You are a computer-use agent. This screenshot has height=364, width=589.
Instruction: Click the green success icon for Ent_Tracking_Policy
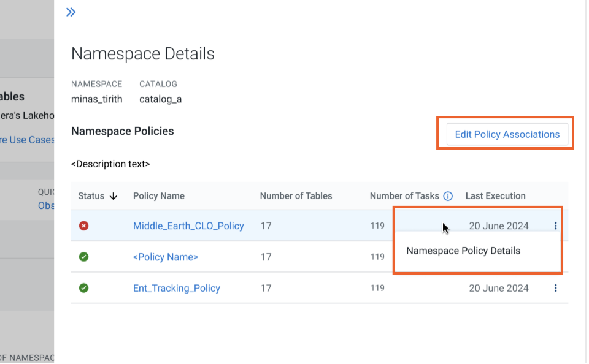click(x=83, y=288)
